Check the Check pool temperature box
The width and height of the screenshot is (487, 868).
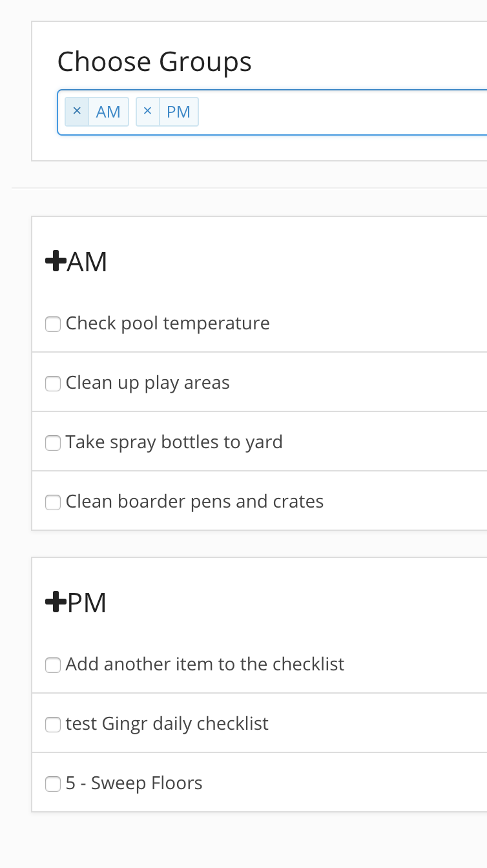click(x=53, y=324)
